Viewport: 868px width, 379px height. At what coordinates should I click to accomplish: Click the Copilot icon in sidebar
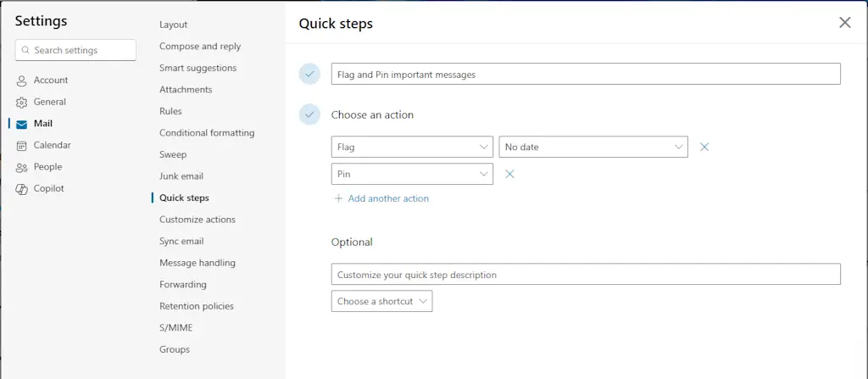22,189
